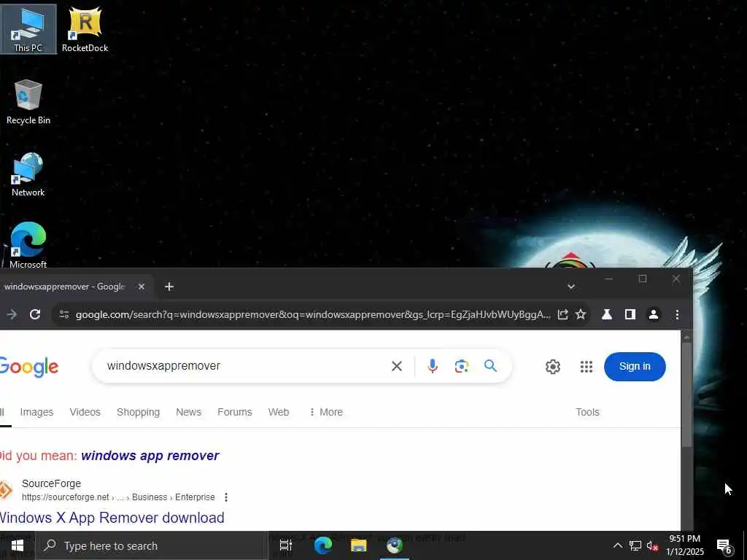747x560 pixels.
Task: Open a new browser tab
Action: (x=169, y=287)
